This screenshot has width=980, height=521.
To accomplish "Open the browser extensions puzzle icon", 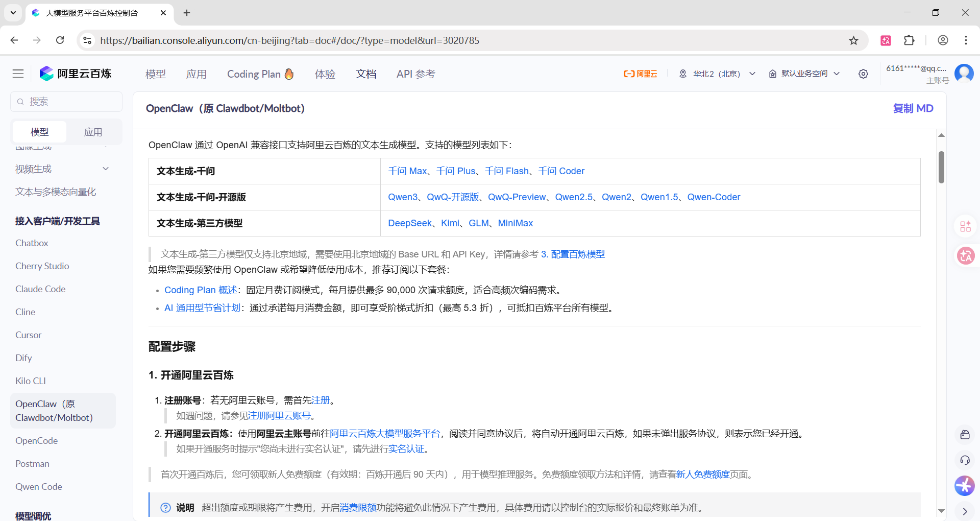I will pyautogui.click(x=909, y=40).
